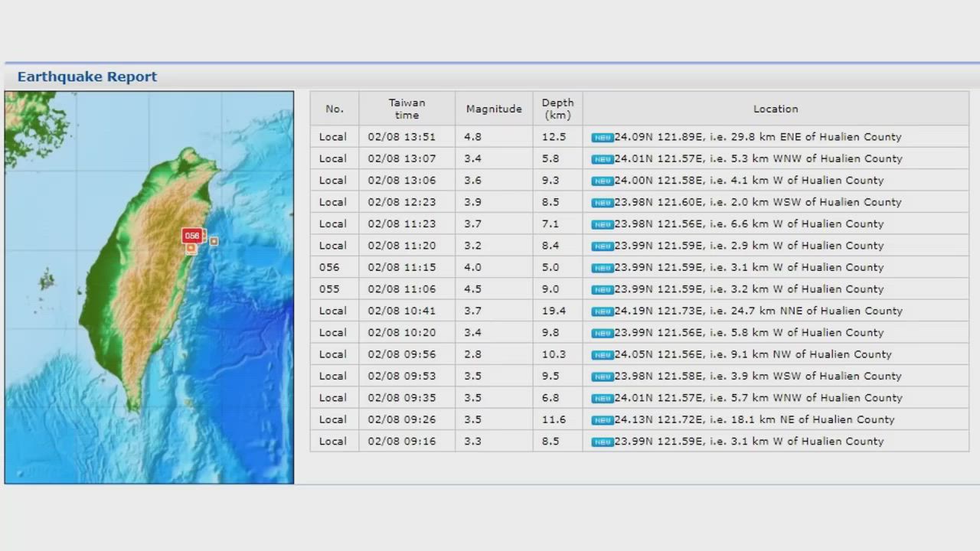This screenshot has height=551, width=980.
Task: Click the orange marker directly below the 056 label
Action: (x=191, y=248)
